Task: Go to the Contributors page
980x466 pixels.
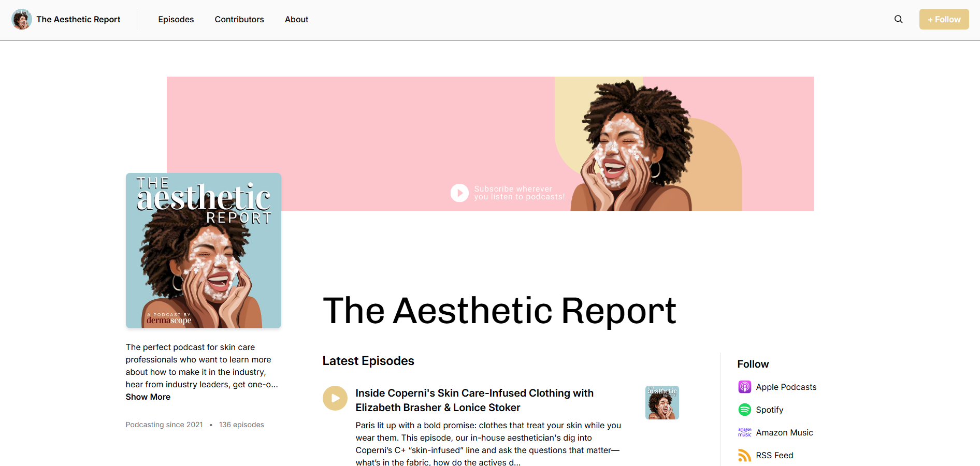Action: (239, 19)
